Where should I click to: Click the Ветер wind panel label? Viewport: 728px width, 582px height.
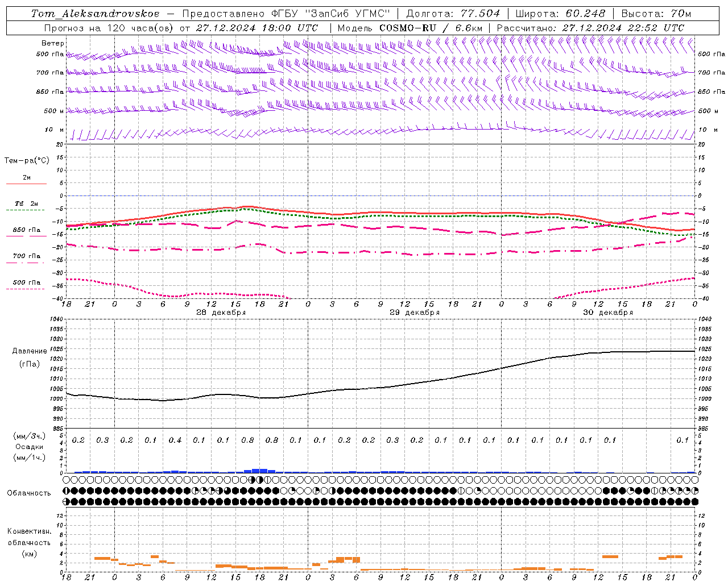click(x=52, y=43)
